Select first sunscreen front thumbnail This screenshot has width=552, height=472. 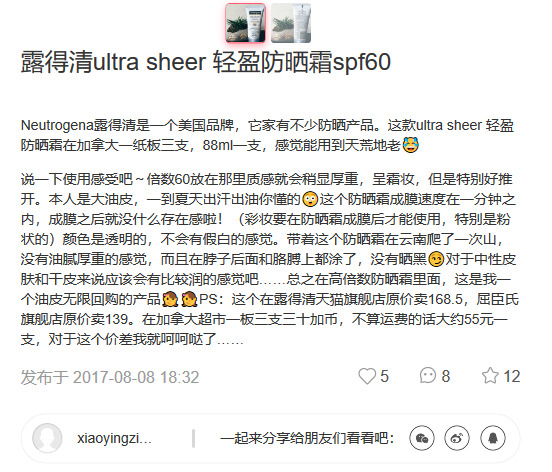pyautogui.click(x=245, y=23)
